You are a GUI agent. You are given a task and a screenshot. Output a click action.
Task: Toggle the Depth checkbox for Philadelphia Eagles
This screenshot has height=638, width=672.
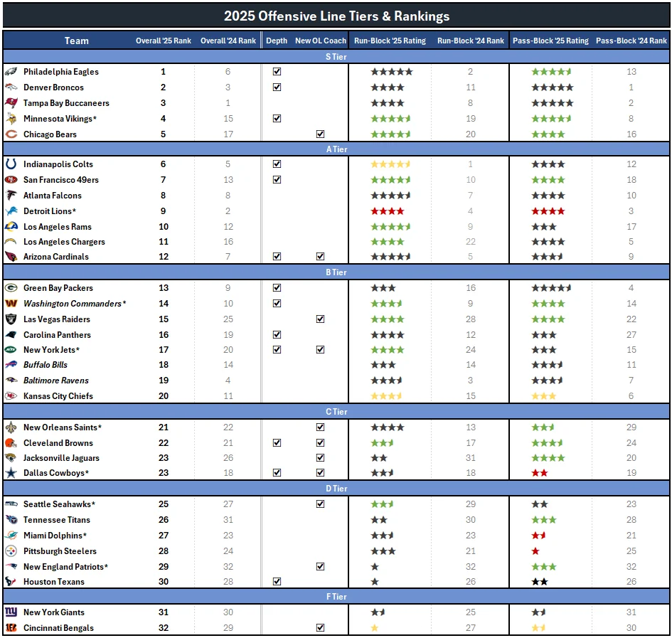click(x=277, y=72)
